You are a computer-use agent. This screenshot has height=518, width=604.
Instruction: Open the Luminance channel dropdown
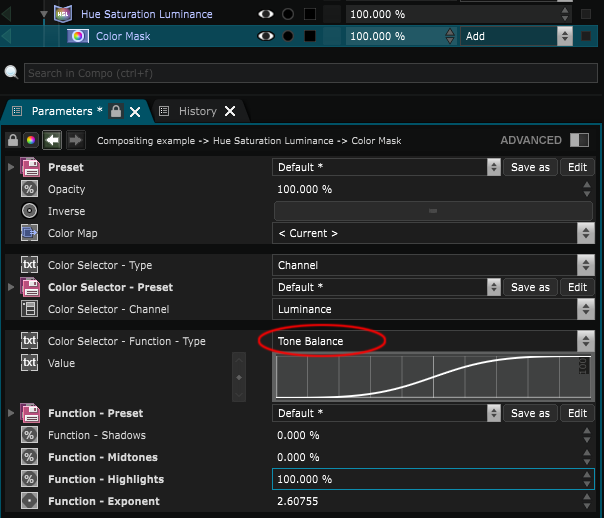click(x=433, y=309)
